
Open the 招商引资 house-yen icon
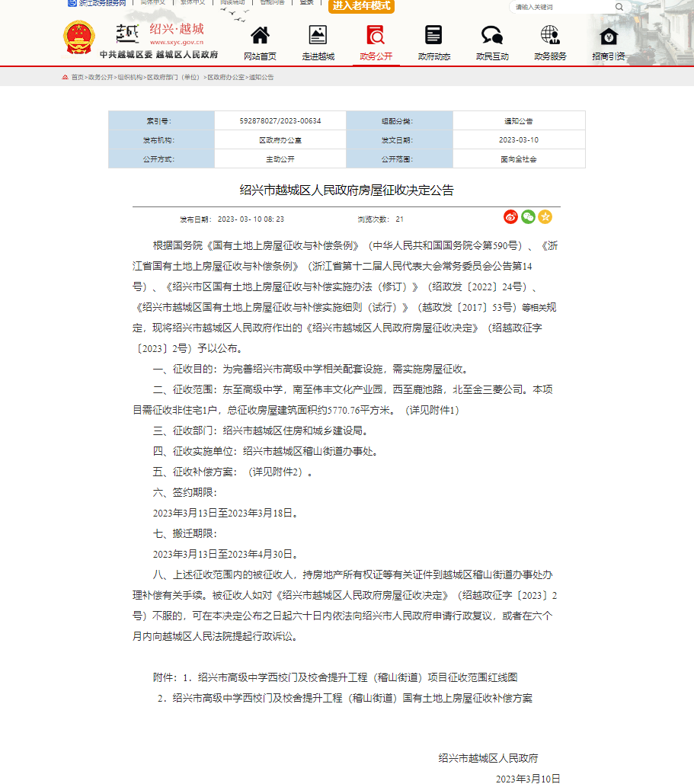tap(609, 36)
